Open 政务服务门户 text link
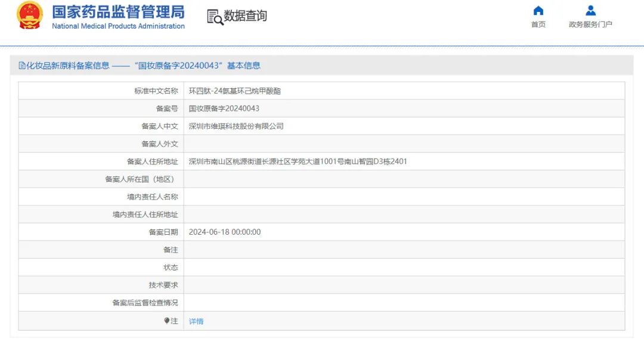Screen dimensions: 644x339 click(590, 24)
